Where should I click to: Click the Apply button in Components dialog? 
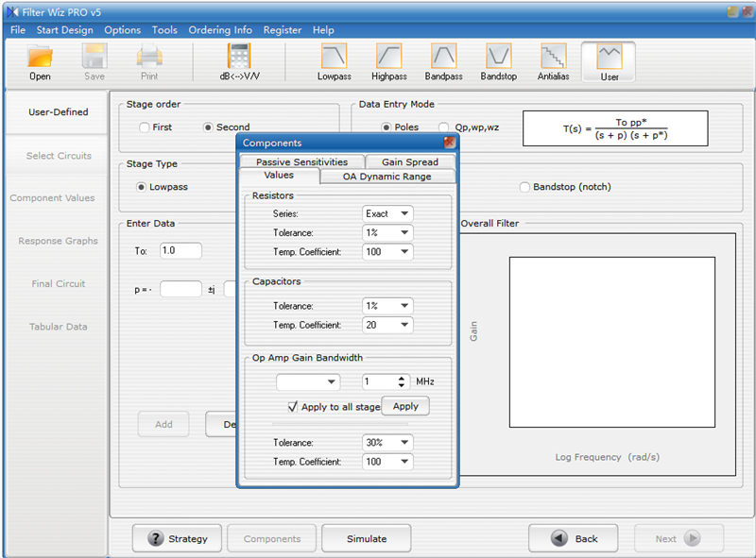point(405,406)
